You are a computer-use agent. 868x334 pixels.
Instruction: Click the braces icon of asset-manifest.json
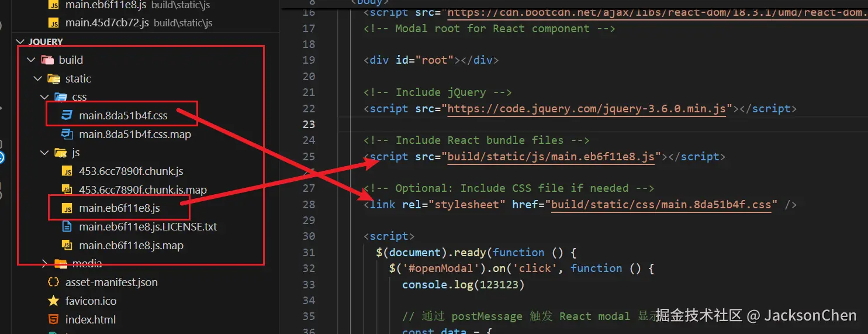click(x=53, y=282)
